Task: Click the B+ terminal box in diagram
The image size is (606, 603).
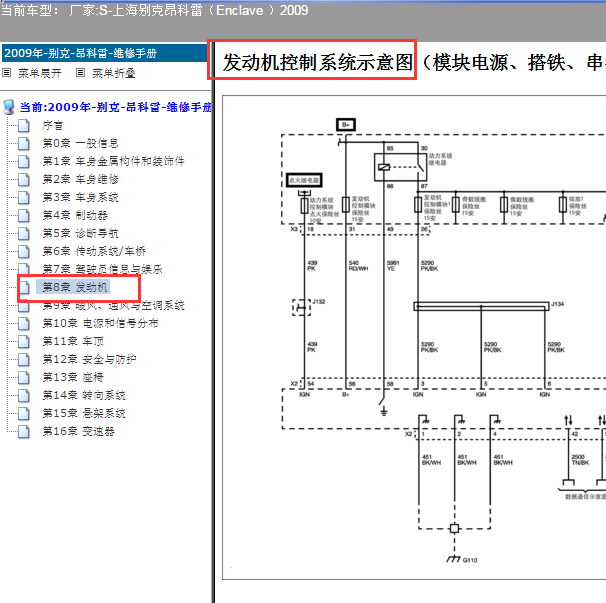Action: coord(346,125)
